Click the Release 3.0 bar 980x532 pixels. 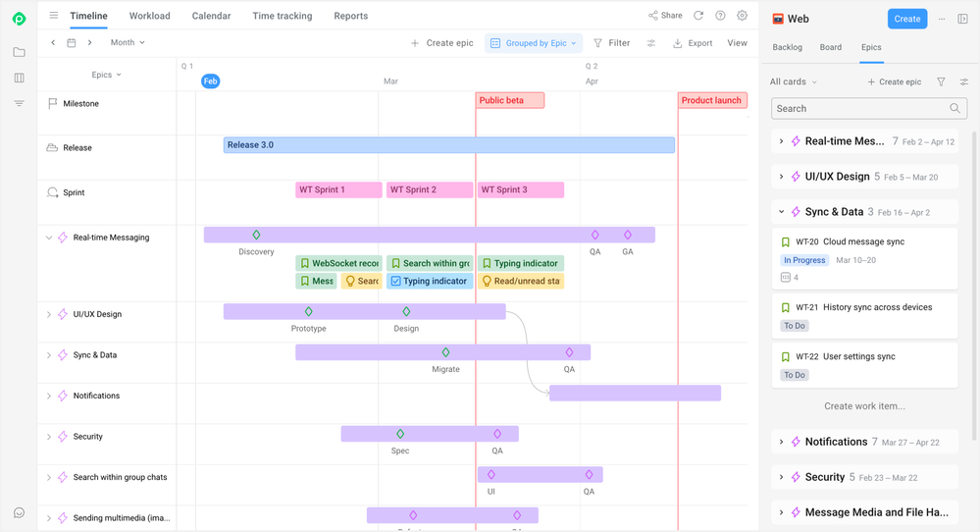click(x=448, y=145)
